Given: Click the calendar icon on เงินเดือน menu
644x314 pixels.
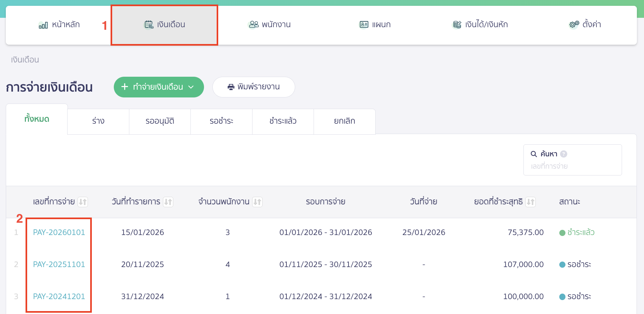Looking at the screenshot, I should [148, 24].
